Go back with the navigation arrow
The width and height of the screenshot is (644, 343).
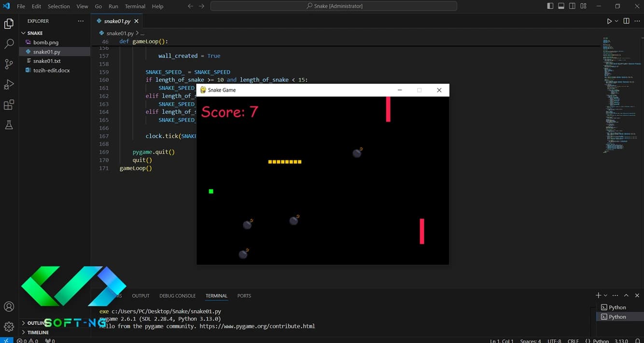[190, 6]
